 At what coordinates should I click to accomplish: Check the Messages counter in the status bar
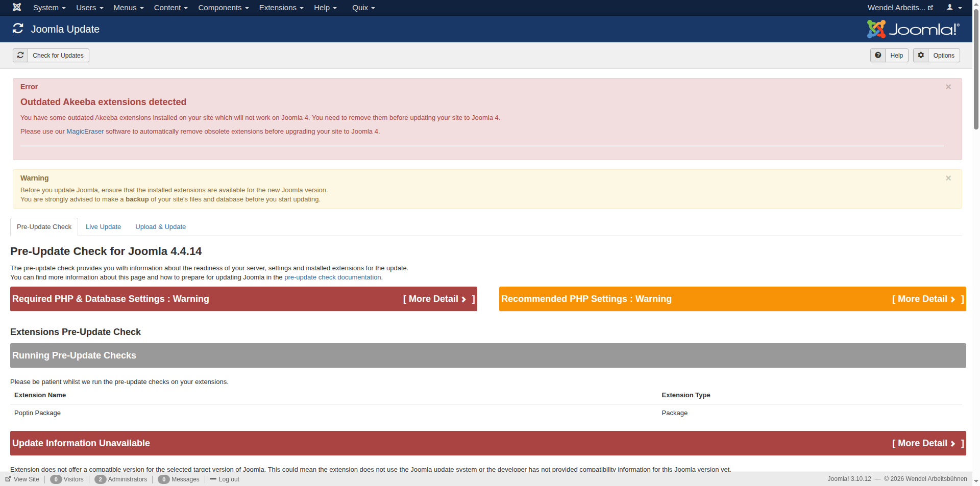[x=164, y=479]
